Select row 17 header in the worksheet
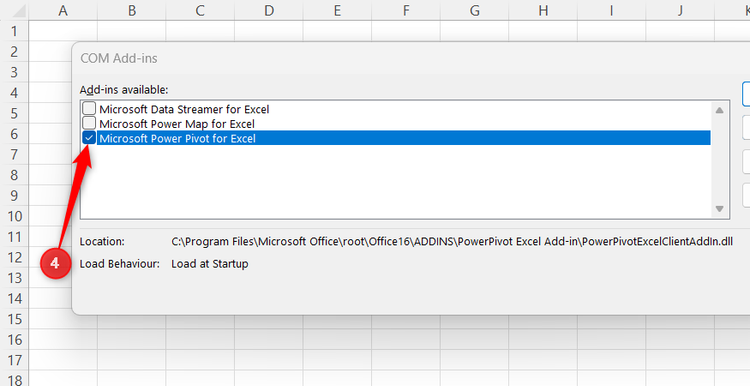The height and width of the screenshot is (386, 750). pyautogui.click(x=14, y=360)
